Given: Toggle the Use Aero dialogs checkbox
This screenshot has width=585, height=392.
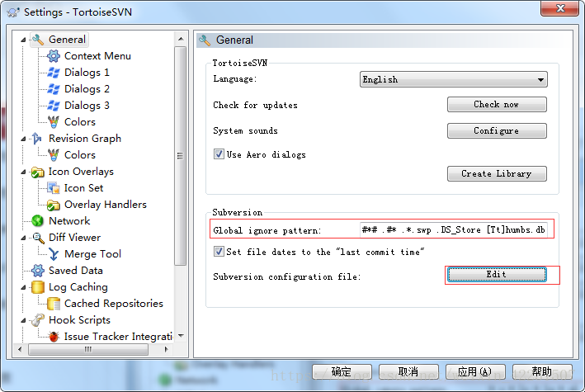Looking at the screenshot, I should tap(219, 153).
